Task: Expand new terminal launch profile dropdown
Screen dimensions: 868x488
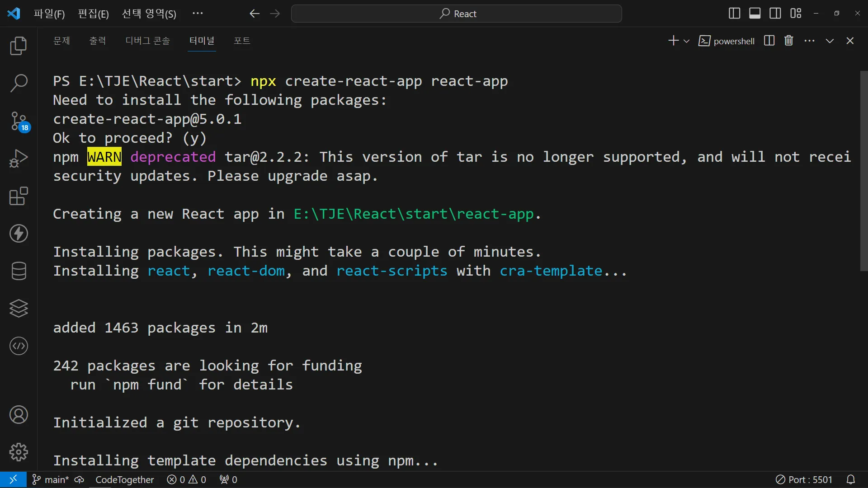Action: pyautogui.click(x=686, y=41)
